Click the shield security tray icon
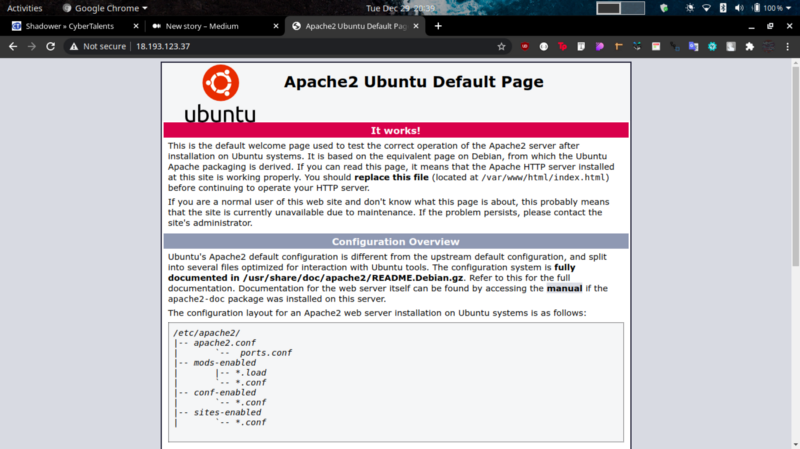Viewport: 800px width, 449px height. (664, 8)
